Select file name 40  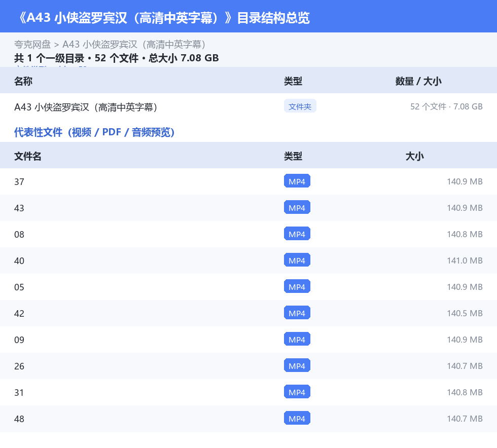pos(19,261)
